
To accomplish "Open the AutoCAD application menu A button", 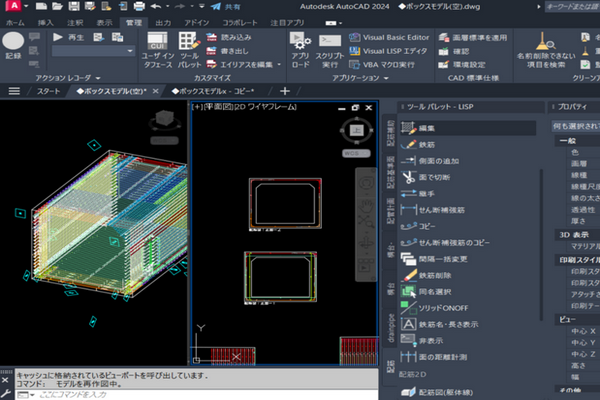I will point(14,6).
